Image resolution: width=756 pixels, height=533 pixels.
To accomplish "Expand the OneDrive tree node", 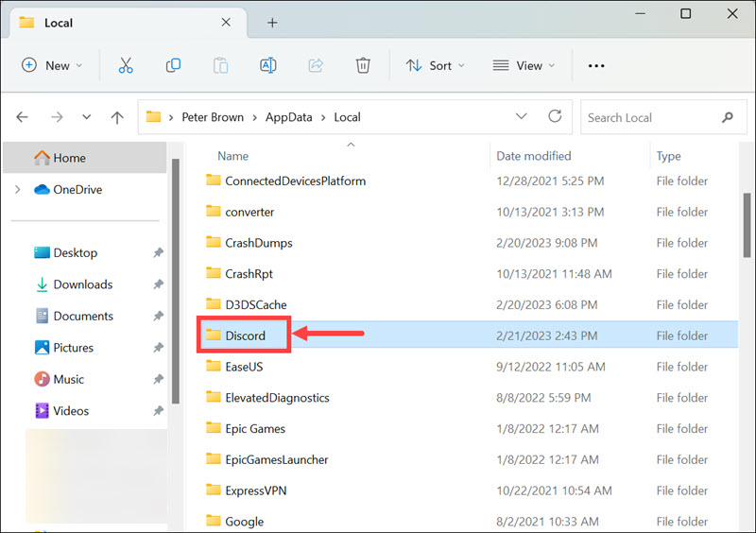I will point(18,189).
